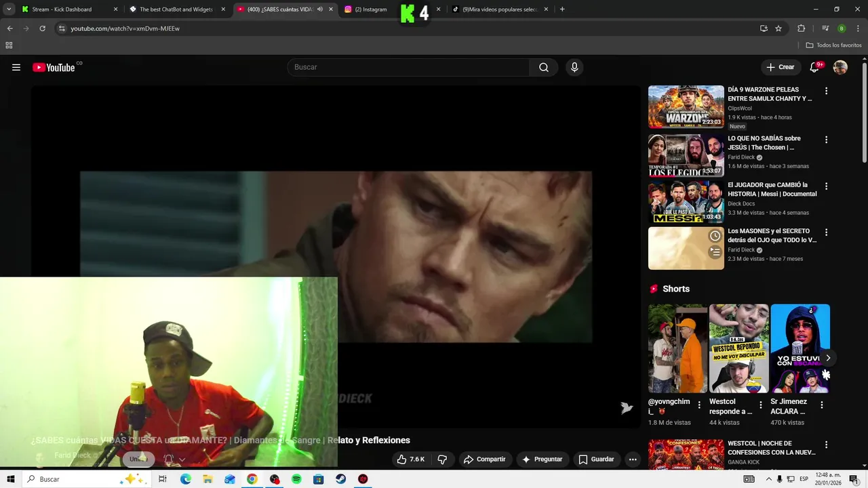
Task: Switch to the Instagram tab
Action: tap(370, 9)
